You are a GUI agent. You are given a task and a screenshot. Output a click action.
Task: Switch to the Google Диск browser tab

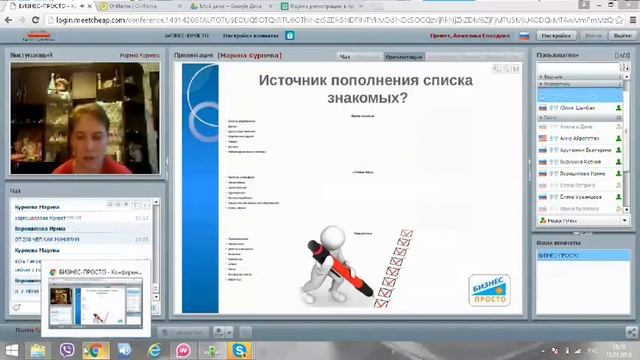coord(231,6)
